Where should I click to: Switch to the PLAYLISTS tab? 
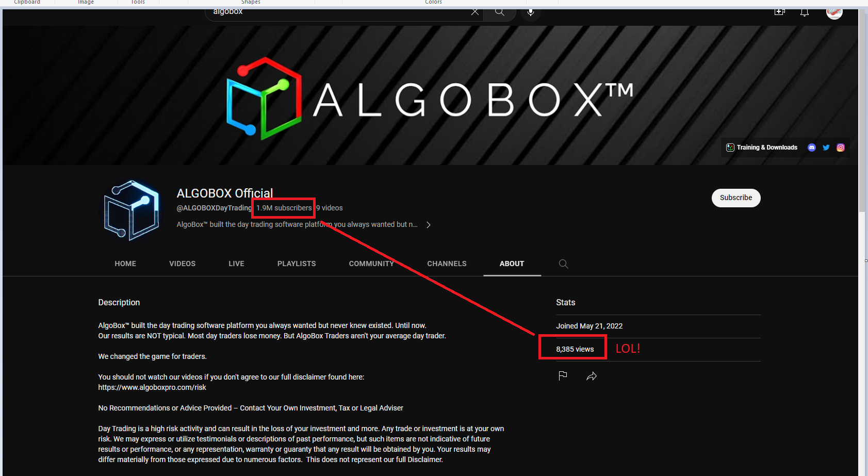[297, 264]
